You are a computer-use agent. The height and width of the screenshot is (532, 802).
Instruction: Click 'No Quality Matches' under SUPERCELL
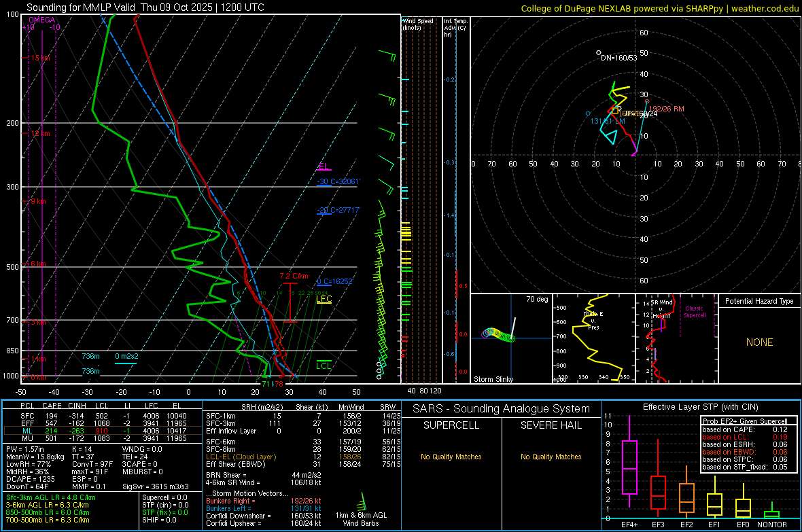pos(451,457)
